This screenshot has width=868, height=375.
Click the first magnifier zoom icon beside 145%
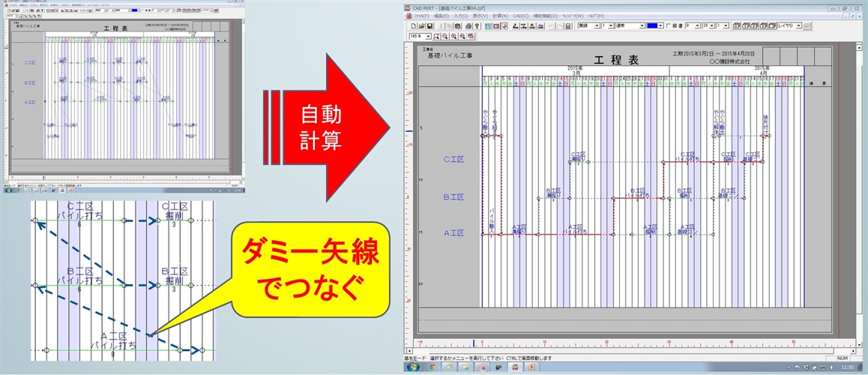(438, 36)
